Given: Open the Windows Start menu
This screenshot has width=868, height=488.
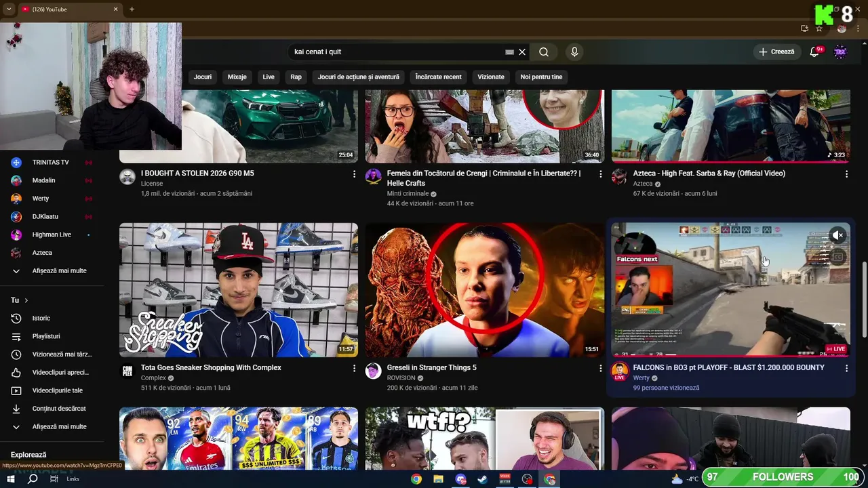Looking at the screenshot, I should point(11,479).
